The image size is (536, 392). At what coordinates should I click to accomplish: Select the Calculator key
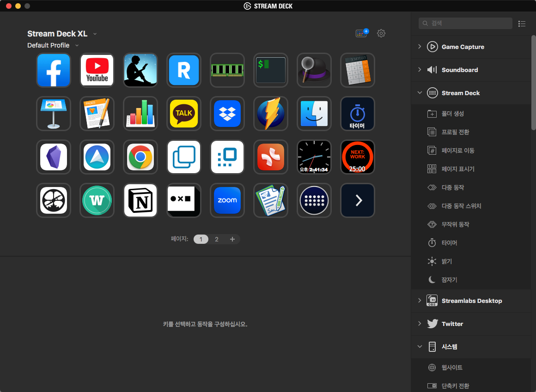358,70
